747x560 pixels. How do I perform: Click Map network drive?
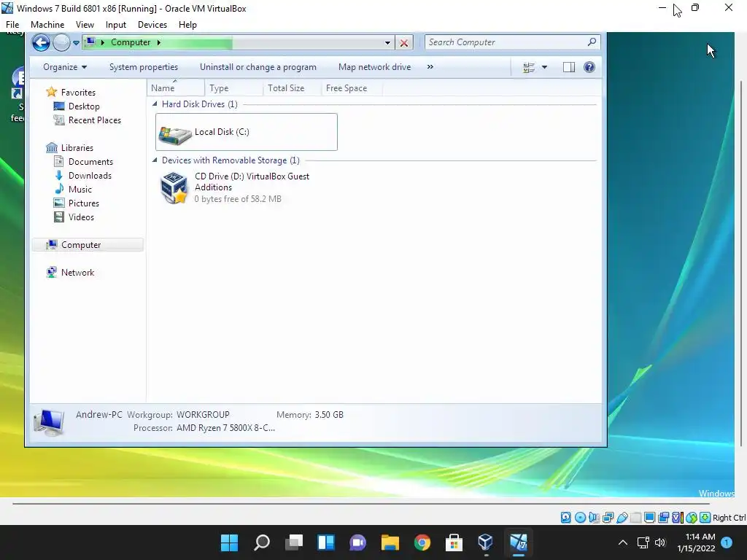tap(374, 67)
